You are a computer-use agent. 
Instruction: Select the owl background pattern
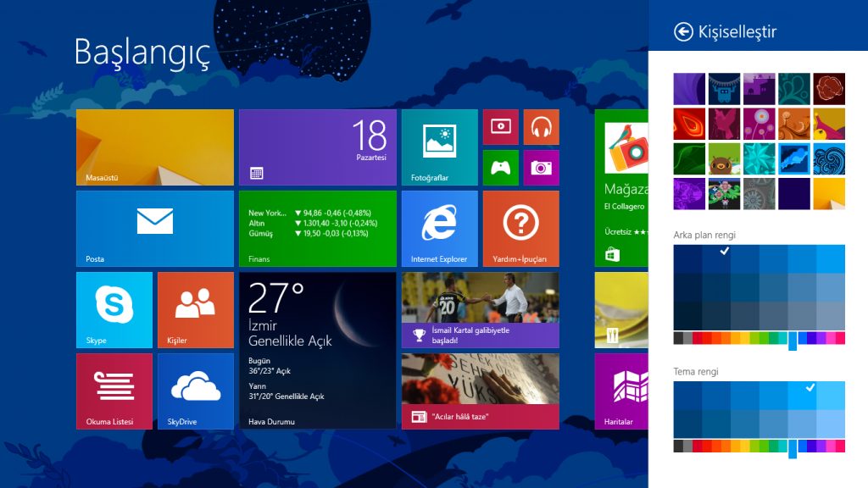click(x=724, y=158)
